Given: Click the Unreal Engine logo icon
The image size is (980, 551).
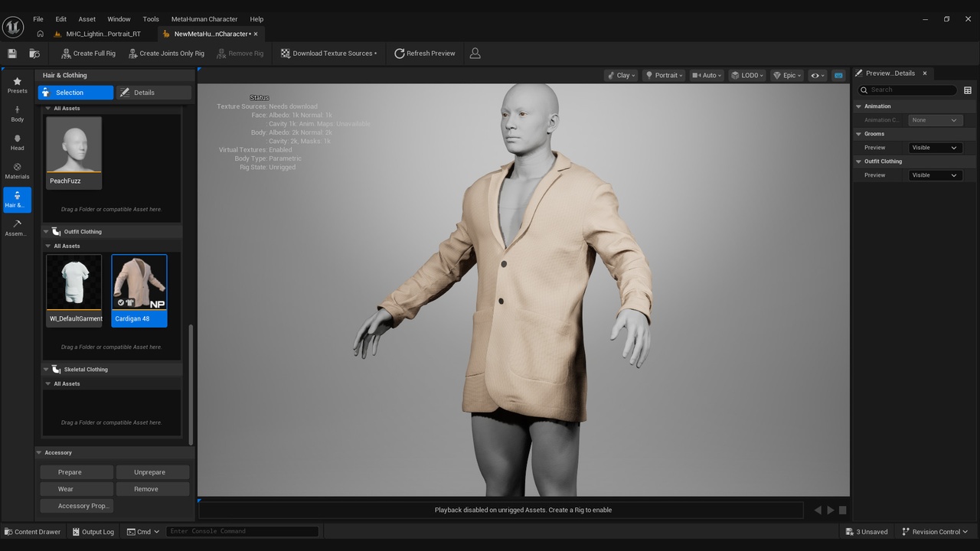Looking at the screenshot, I should 13,27.
